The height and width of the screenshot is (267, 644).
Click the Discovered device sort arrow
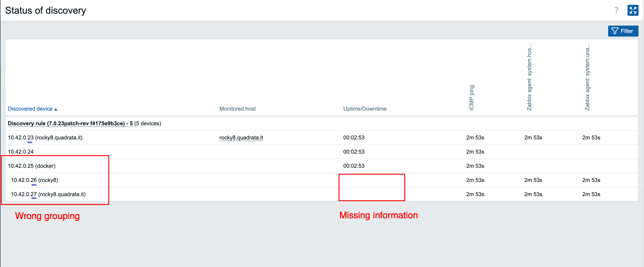point(56,109)
